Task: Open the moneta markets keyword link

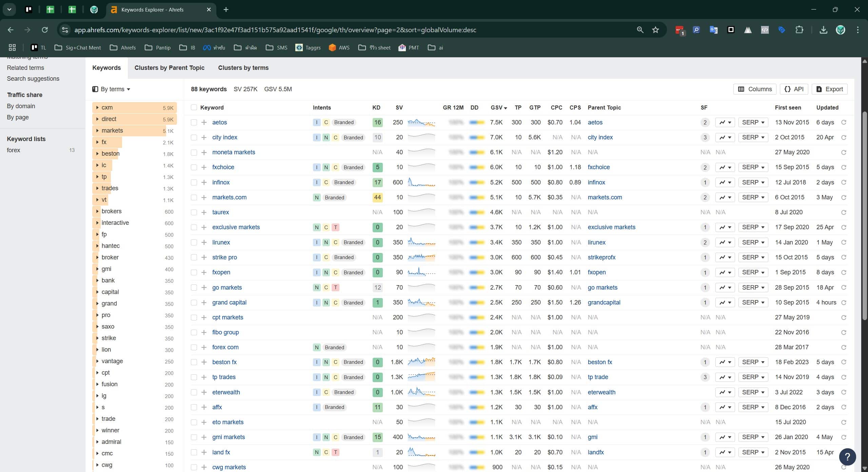Action: 234,152
